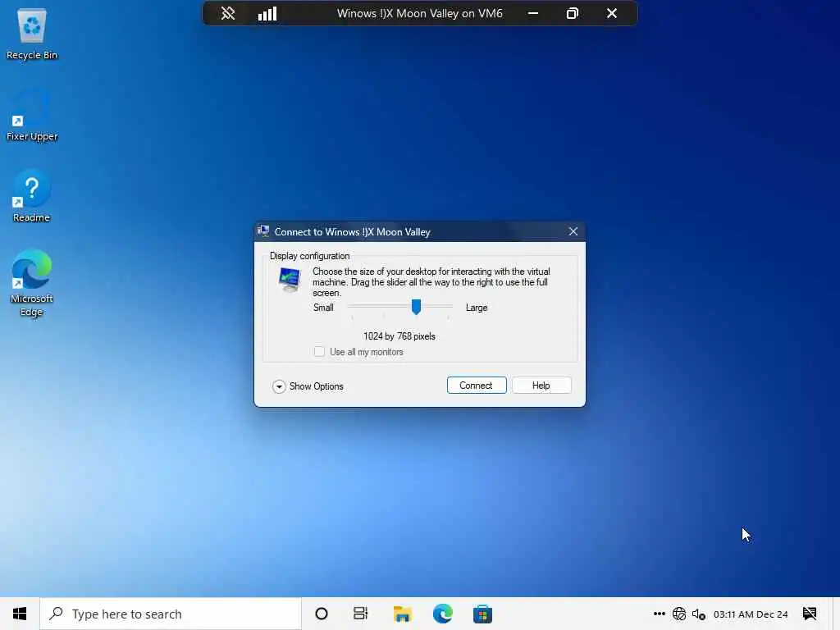Open Cortana circle icon on taskbar
Image resolution: width=840 pixels, height=630 pixels.
click(322, 614)
